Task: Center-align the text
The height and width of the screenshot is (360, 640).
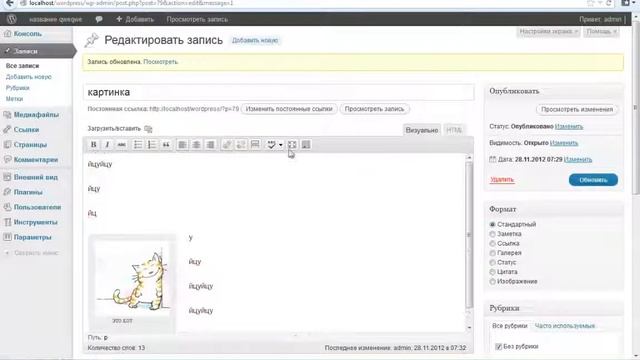Action: click(x=196, y=144)
